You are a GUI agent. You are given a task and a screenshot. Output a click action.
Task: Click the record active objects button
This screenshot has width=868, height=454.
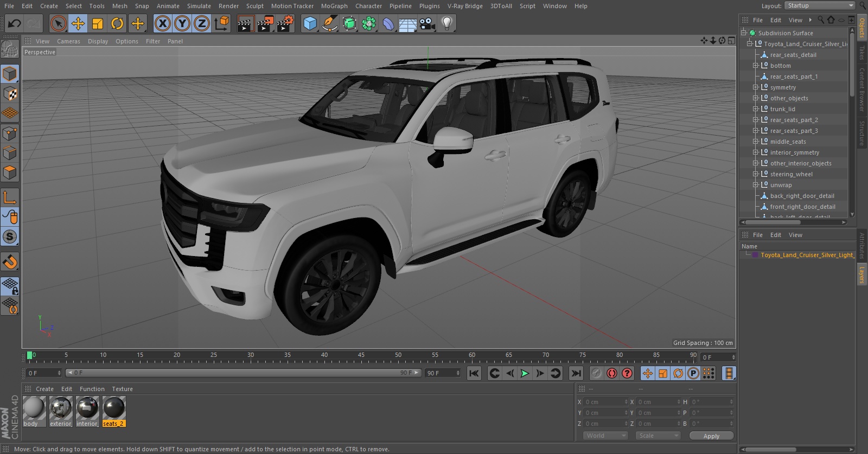(x=596, y=373)
